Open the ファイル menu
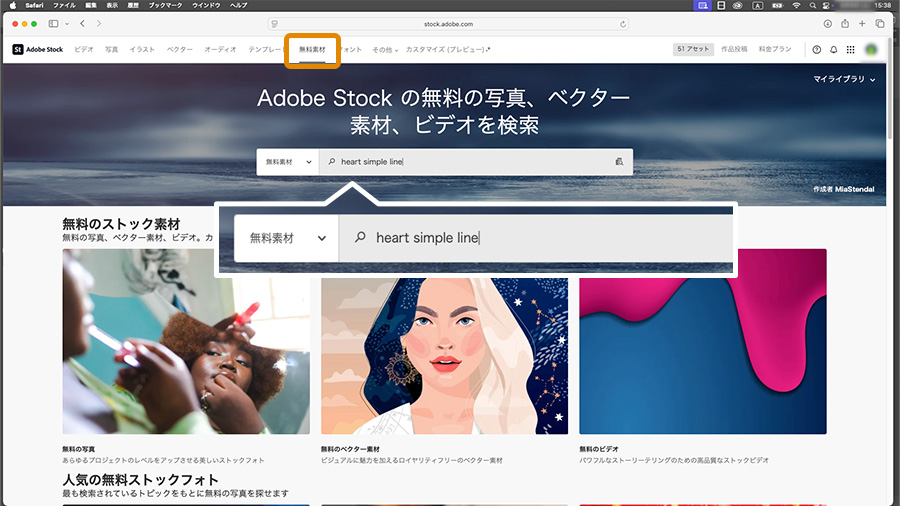The image size is (900, 506). (x=64, y=5)
